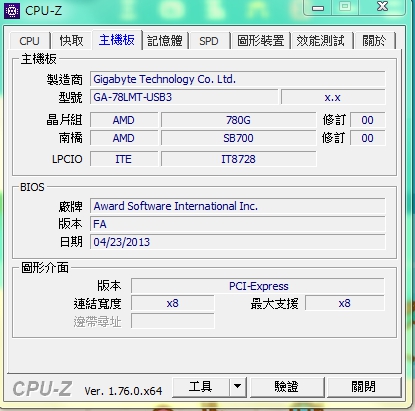
Task: Click the IT8728 LPCIO value
Action: 238,159
